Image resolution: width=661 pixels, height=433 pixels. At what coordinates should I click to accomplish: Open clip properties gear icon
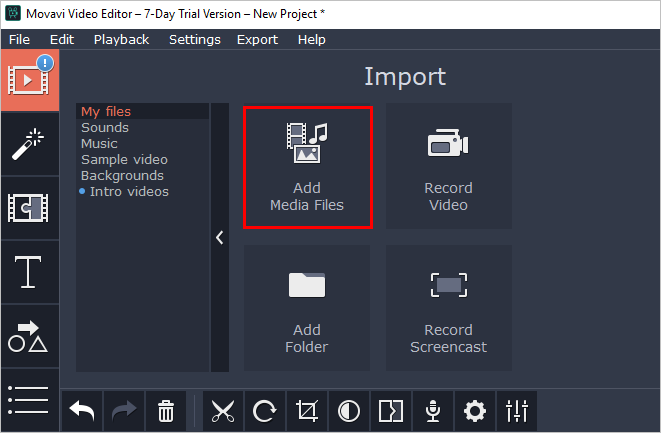(x=475, y=411)
